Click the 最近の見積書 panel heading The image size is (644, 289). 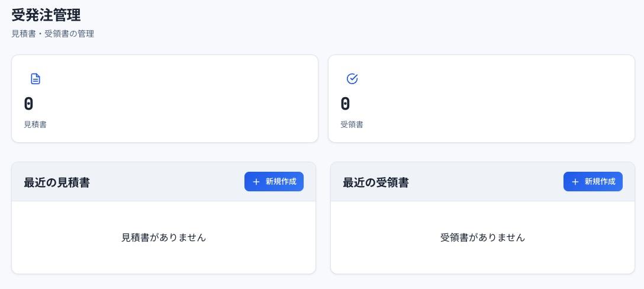57,182
